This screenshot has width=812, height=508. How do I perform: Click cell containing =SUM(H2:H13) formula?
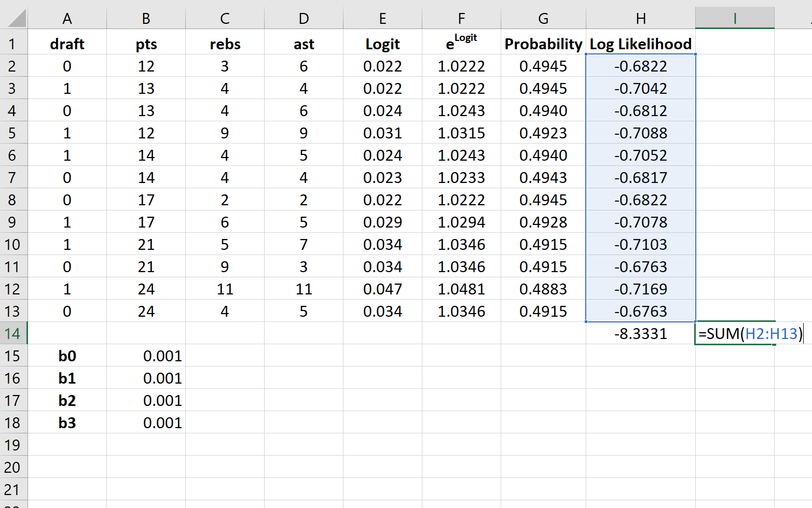click(734, 333)
